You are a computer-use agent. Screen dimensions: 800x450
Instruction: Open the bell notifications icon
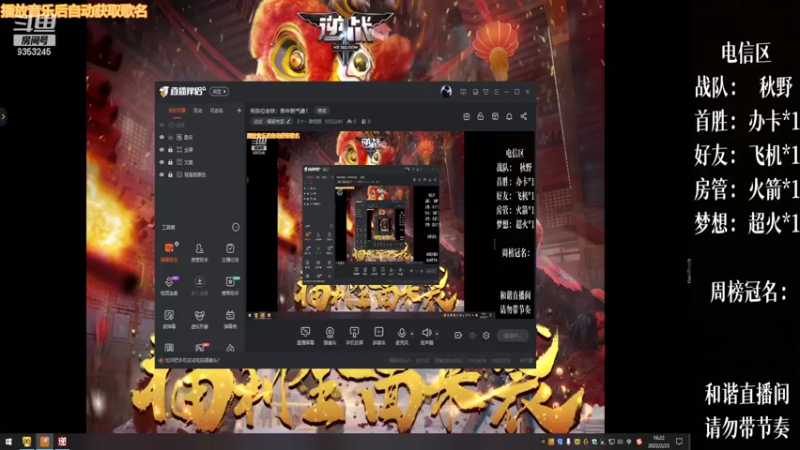(509, 116)
